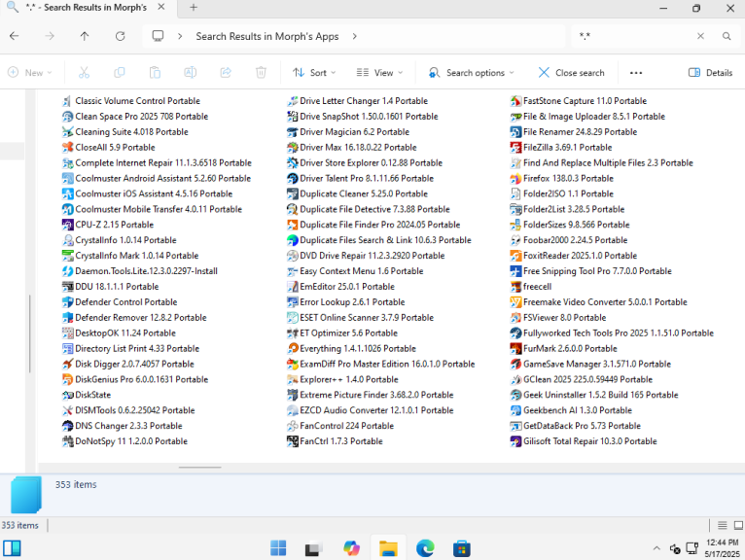The image size is (745, 560).
Task: Switch to details list layout in status bar
Action: pyautogui.click(x=723, y=525)
